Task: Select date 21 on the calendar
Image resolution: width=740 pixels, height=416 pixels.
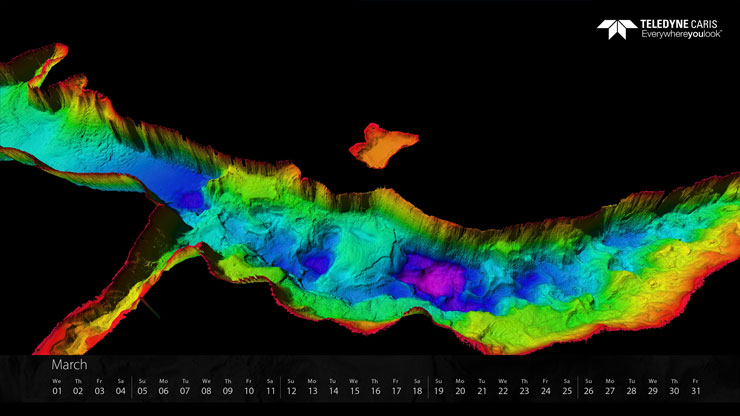Action: point(481,391)
